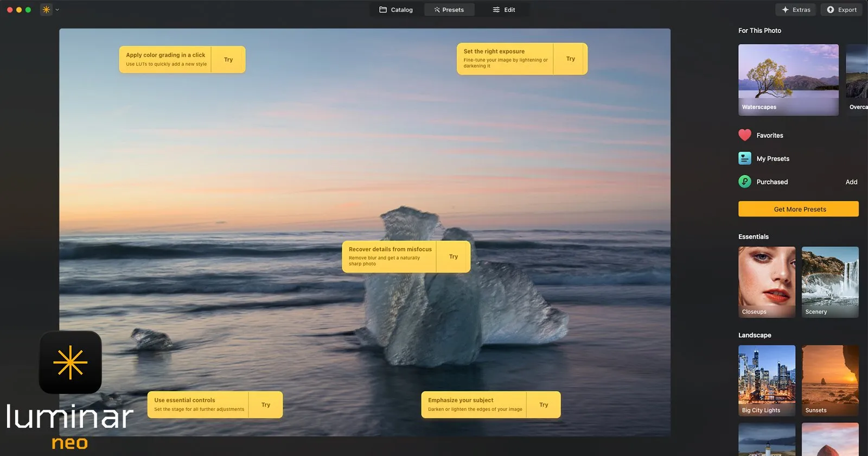Open the Catalog tab

tap(396, 10)
